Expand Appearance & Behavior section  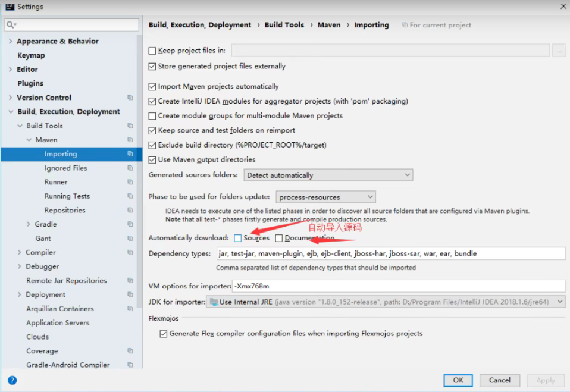(x=11, y=41)
